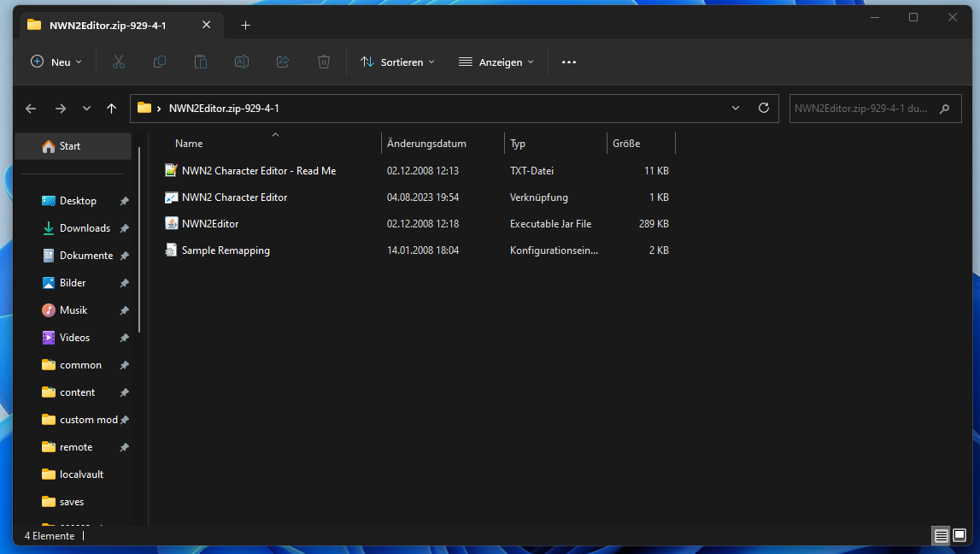Image resolution: width=980 pixels, height=554 pixels.
Task: Select the NWN2 Character Editor shortcut name
Action: pyautogui.click(x=234, y=197)
